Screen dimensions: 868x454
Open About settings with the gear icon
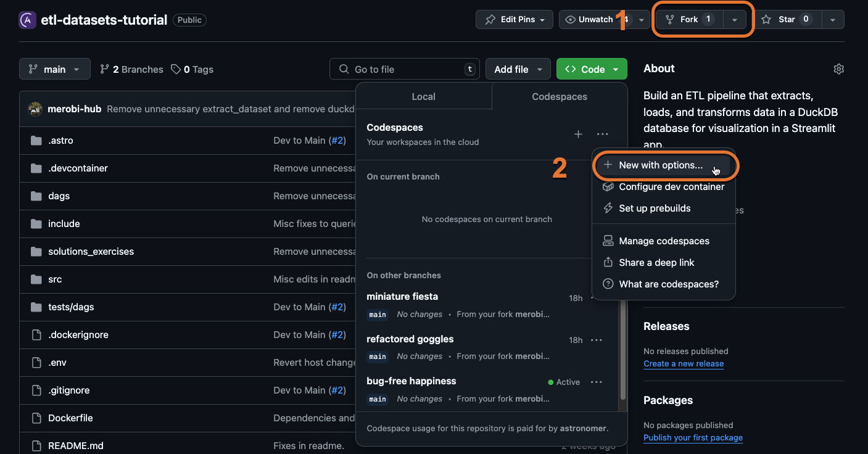click(x=838, y=69)
